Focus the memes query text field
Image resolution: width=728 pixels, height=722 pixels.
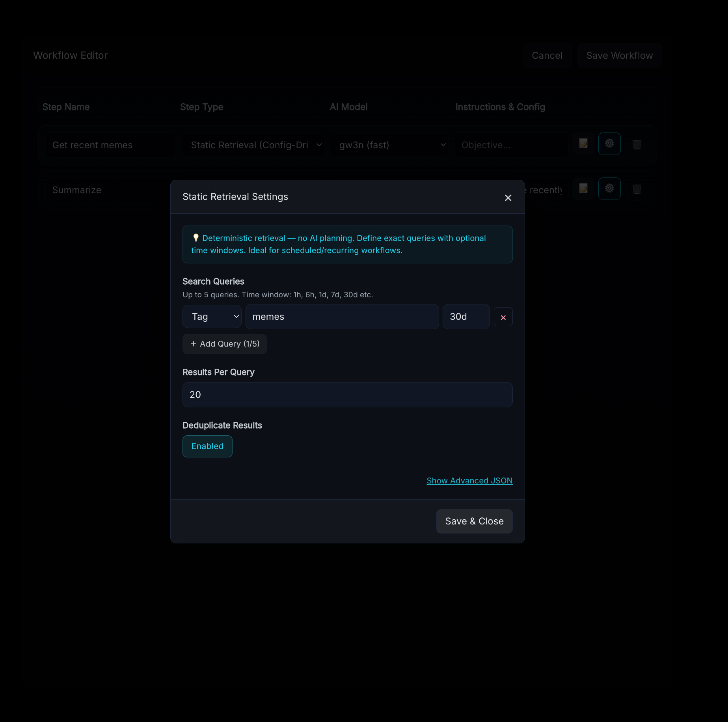pyautogui.click(x=342, y=317)
